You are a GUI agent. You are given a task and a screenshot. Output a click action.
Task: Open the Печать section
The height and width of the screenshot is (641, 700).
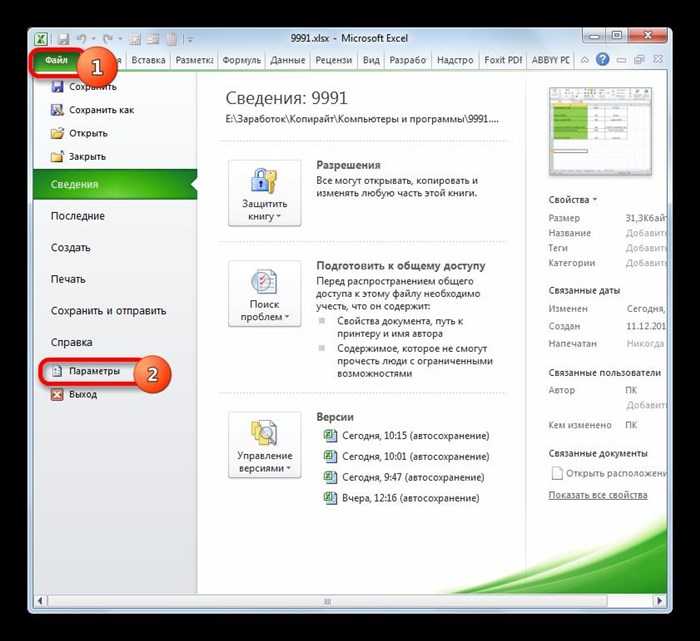(68, 279)
